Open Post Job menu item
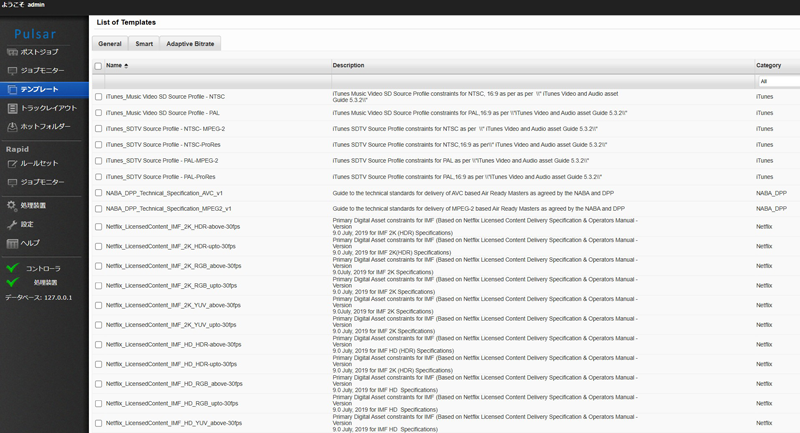 pyautogui.click(x=39, y=52)
